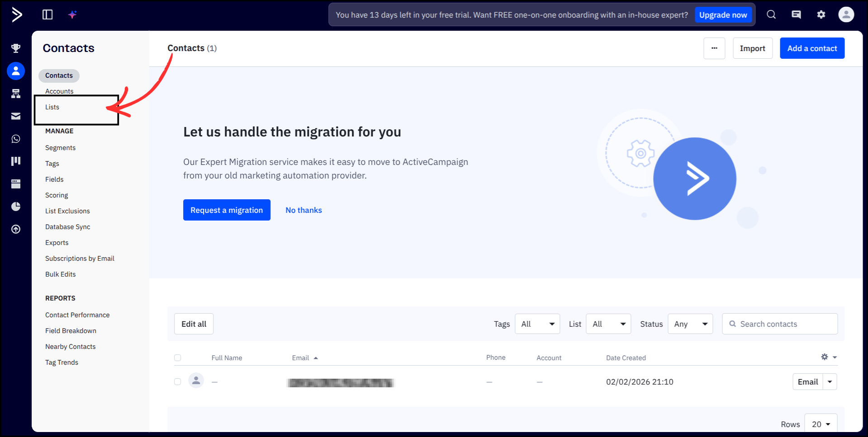Expand the Status filter set to Any

690,324
